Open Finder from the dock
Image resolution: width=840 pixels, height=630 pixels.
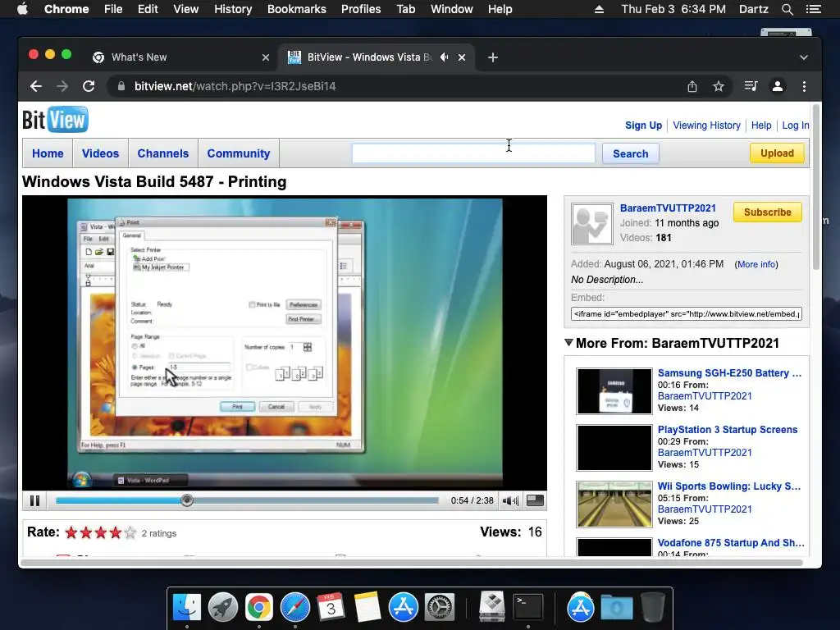point(187,608)
